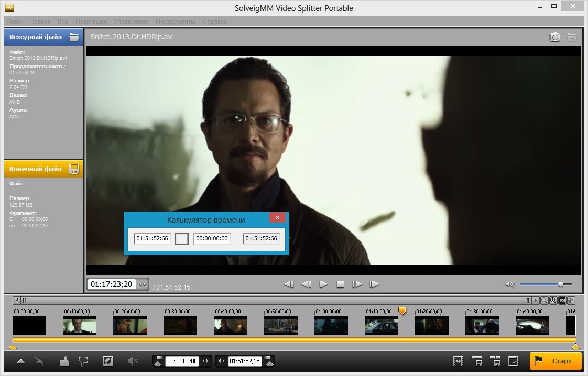Step one frame backward
This screenshot has width=588, height=376.
point(306,284)
